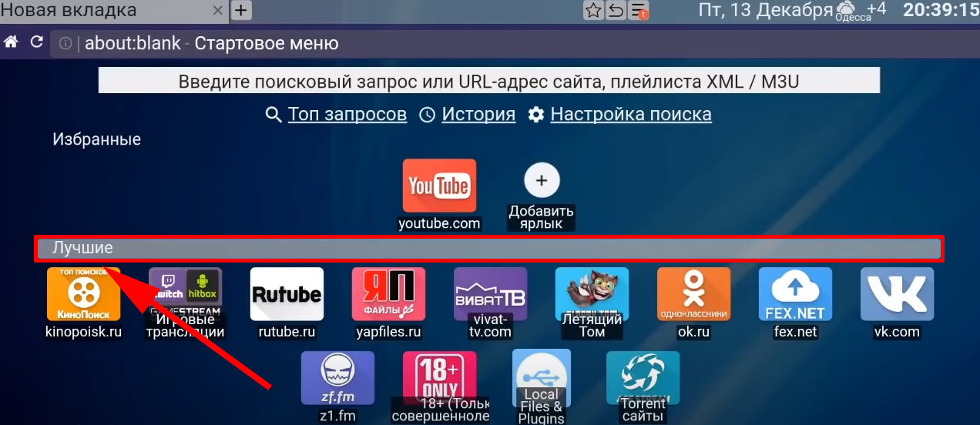Image resolution: width=980 pixels, height=425 pixels.
Task: Click the Добавить ярлык plus button
Action: click(542, 180)
